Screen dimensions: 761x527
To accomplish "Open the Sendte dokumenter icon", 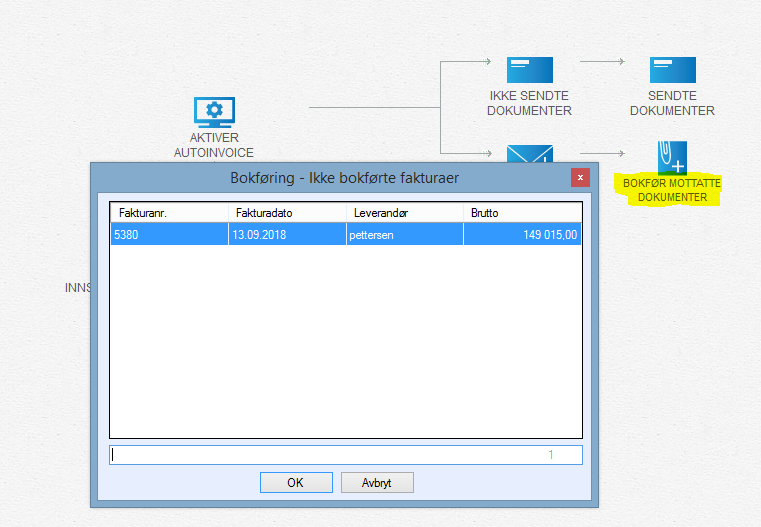I will pyautogui.click(x=673, y=70).
